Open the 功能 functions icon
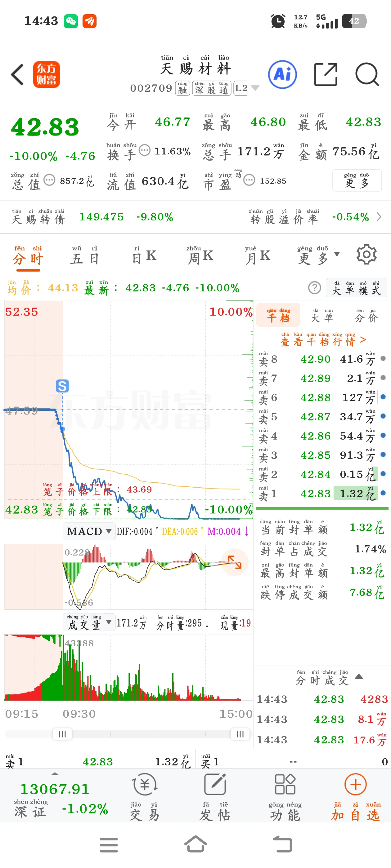Screen dimensions: 391x868 (285, 797)
